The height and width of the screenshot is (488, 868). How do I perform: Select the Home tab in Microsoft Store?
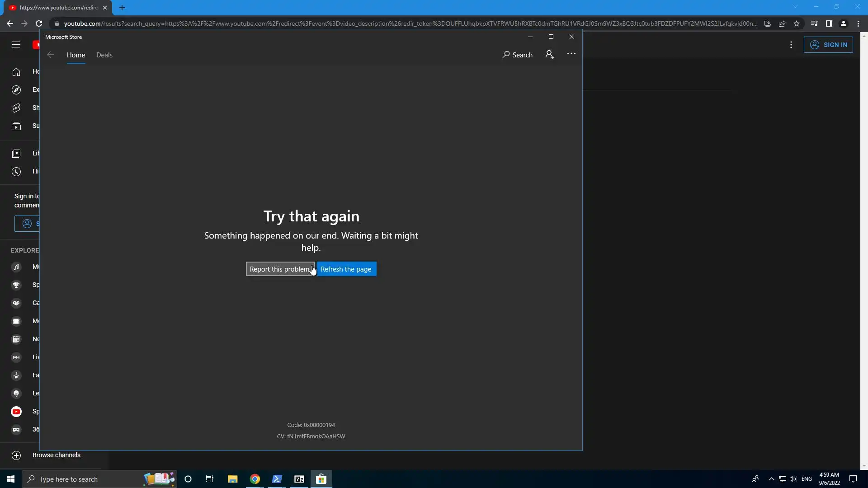[x=76, y=55]
